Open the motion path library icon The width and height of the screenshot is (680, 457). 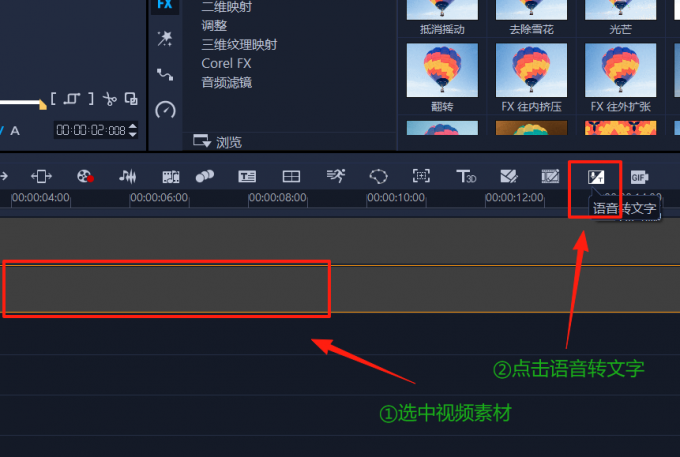pos(165,75)
